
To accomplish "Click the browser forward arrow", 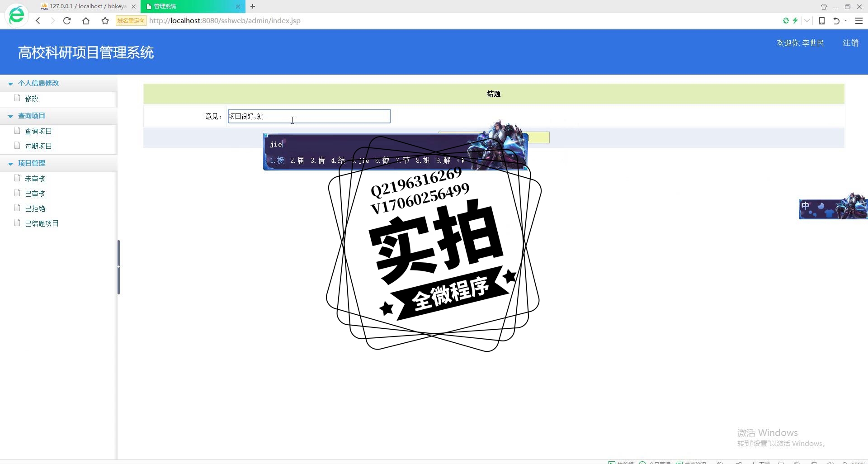I will pos(52,21).
